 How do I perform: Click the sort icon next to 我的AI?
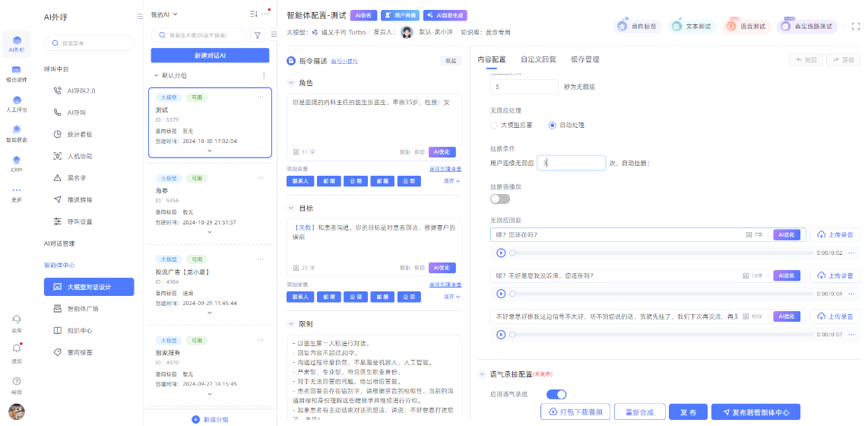point(253,14)
